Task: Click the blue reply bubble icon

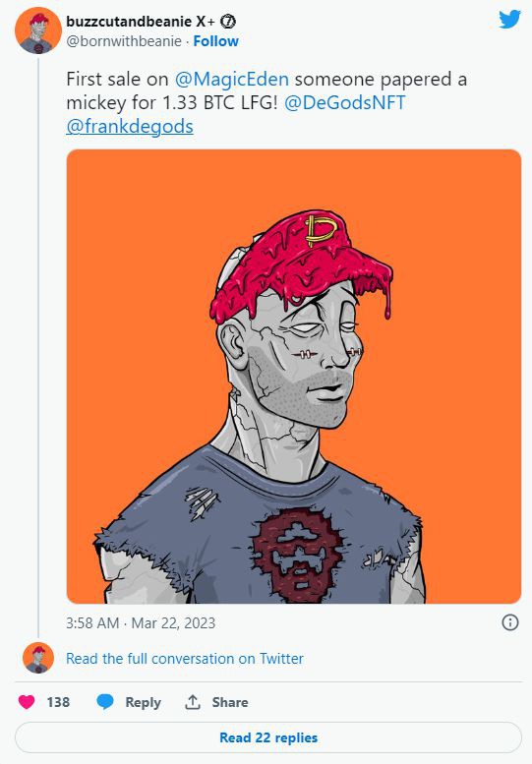Action: 105,702
